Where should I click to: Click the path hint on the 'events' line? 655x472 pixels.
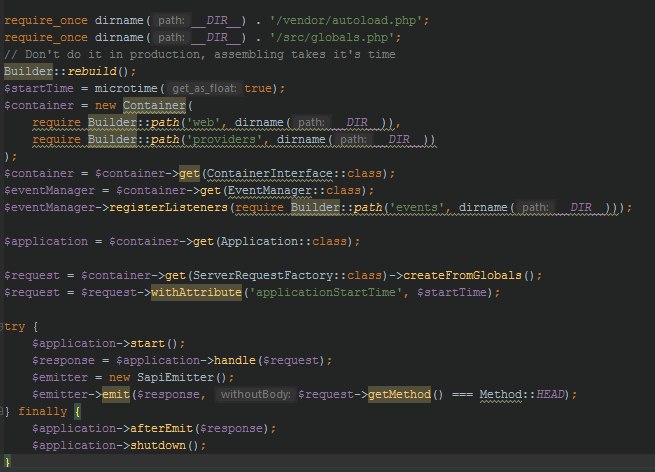(x=536, y=208)
